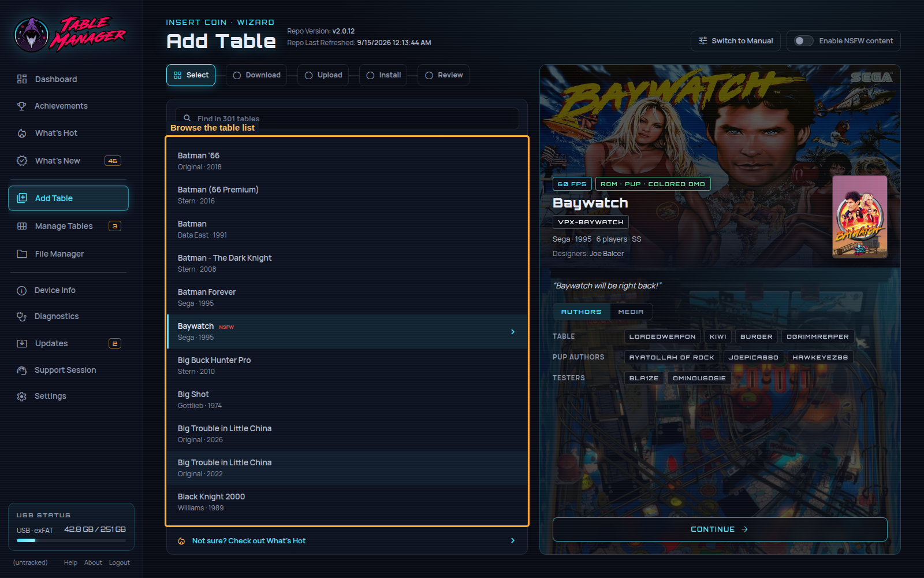Toggle Enable NSFW content switch
The width and height of the screenshot is (924, 578).
click(803, 41)
